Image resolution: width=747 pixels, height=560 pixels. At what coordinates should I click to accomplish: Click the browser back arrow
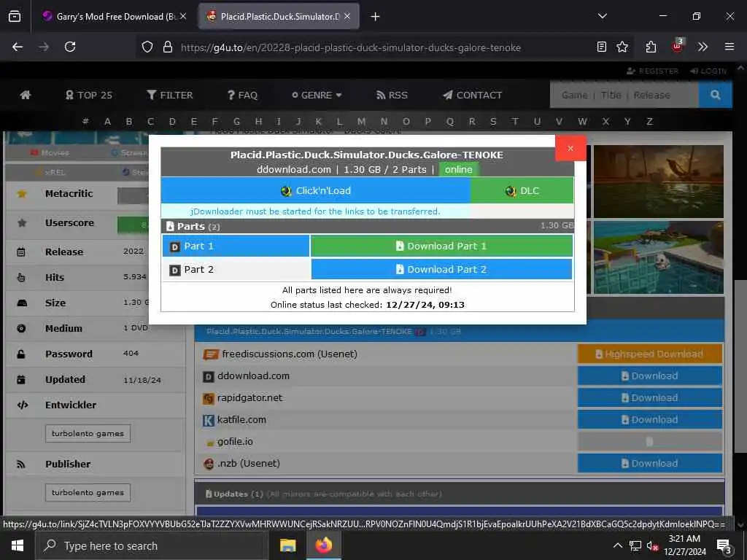pos(18,47)
